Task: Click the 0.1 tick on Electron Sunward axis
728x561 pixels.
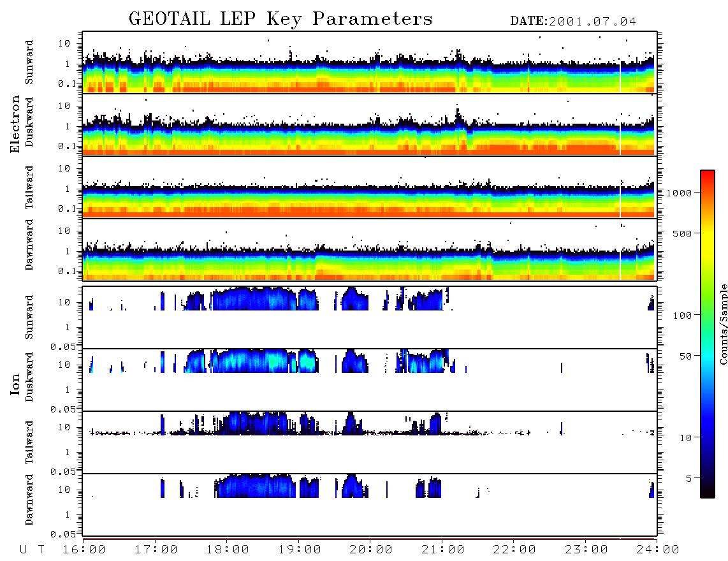Action: click(67, 84)
